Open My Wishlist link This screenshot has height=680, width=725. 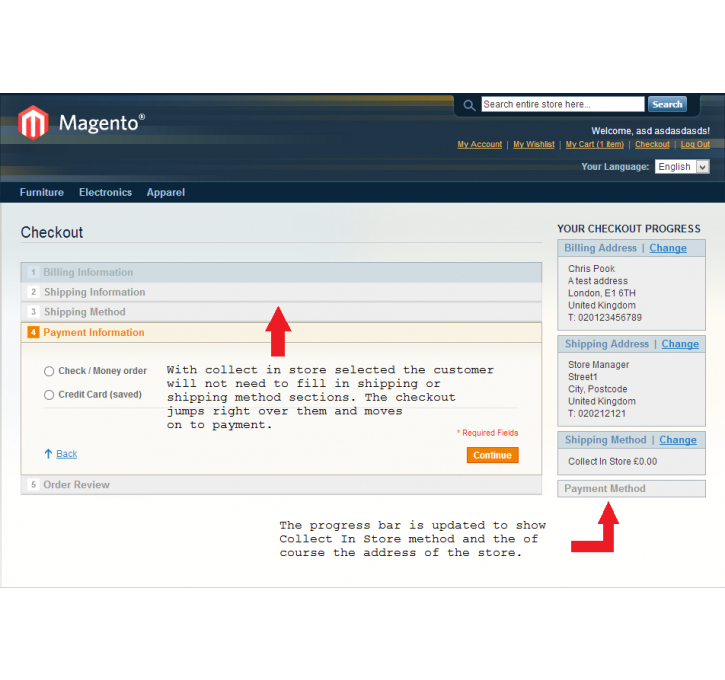tap(534, 144)
